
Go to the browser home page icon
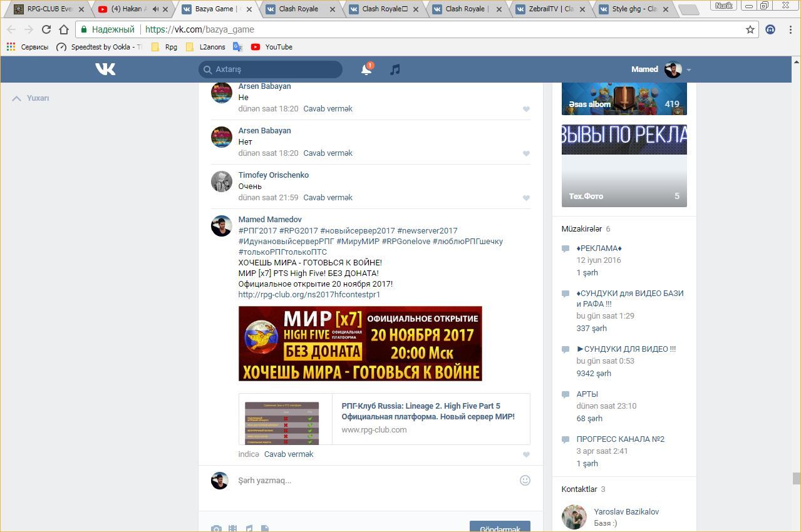63,29
